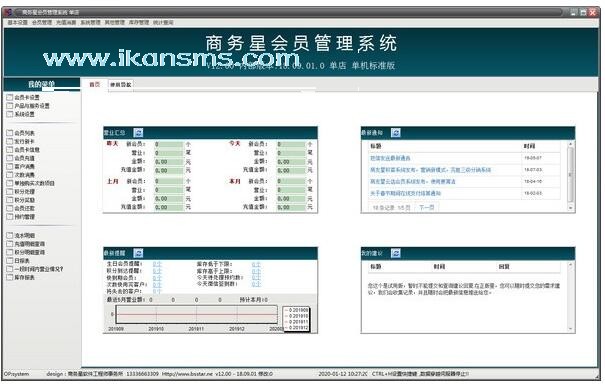Open 积分明细查询 in the sidebar
The height and width of the screenshot is (385, 605).
[25, 252]
